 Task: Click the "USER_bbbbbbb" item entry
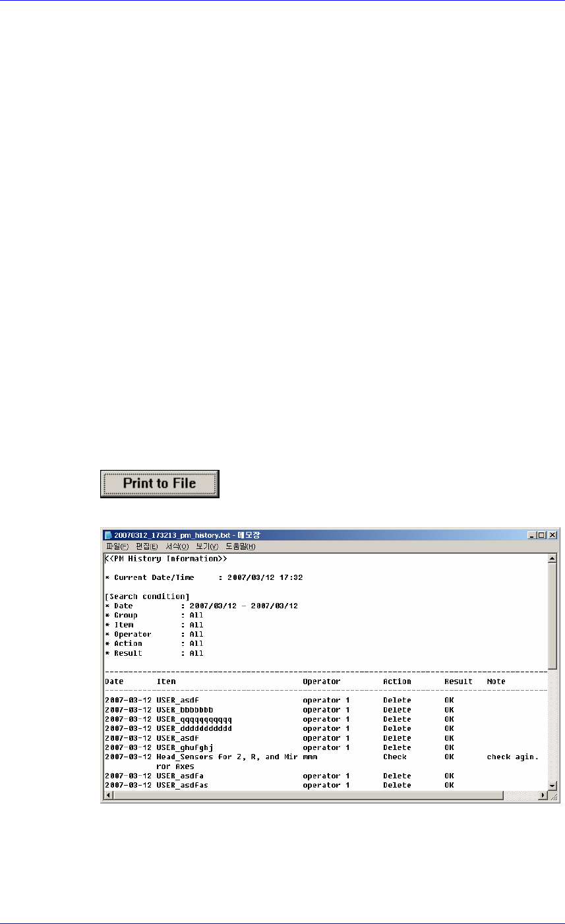pyautogui.click(x=185, y=710)
